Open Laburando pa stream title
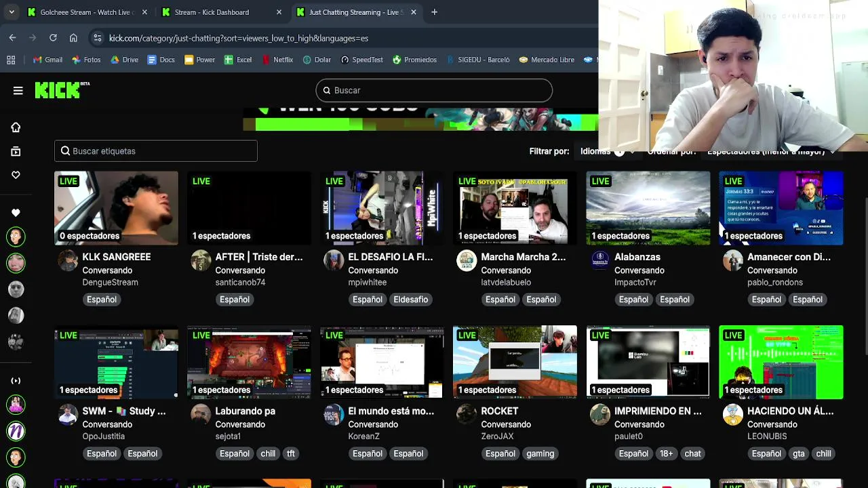The height and width of the screenshot is (488, 868). coord(245,411)
